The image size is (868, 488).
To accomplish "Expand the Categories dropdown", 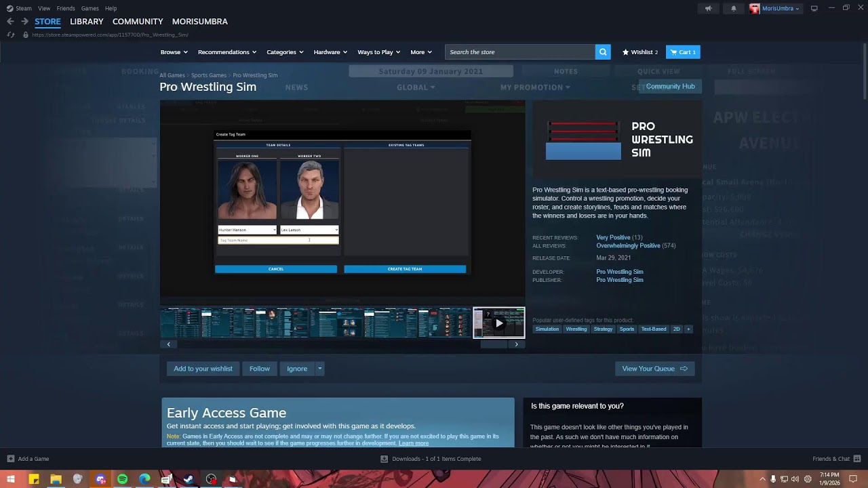I will (285, 52).
